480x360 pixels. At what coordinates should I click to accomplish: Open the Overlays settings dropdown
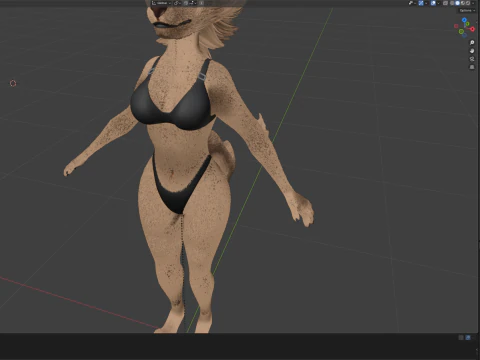[438, 3]
